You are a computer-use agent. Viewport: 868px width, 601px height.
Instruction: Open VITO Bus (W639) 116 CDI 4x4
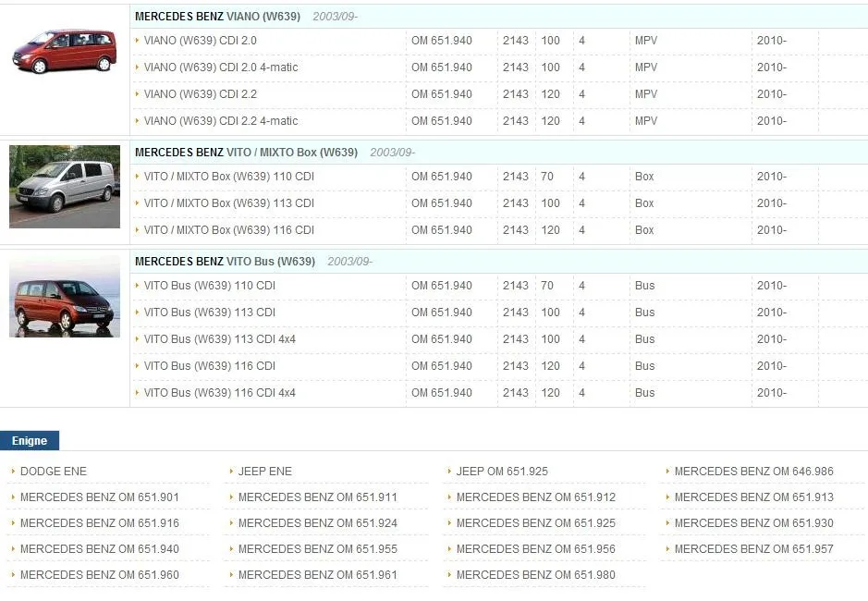point(220,393)
